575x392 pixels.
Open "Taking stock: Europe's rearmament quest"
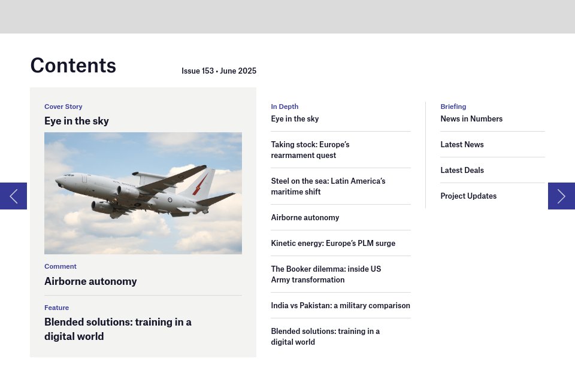pyautogui.click(x=310, y=150)
